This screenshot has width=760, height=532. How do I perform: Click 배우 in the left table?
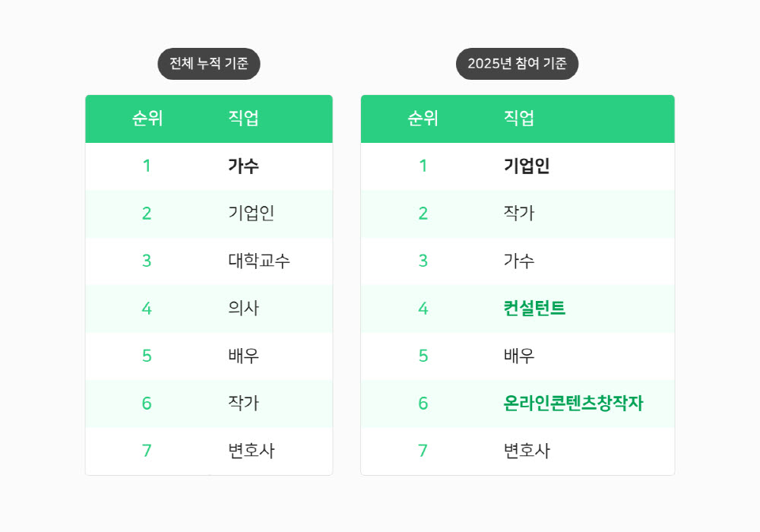tap(243, 356)
